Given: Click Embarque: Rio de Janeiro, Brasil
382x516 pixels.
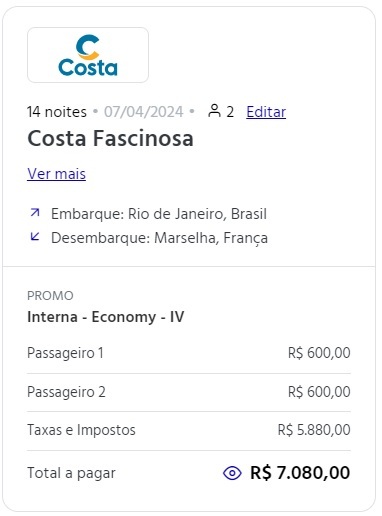Looking at the screenshot, I should click(x=159, y=214).
